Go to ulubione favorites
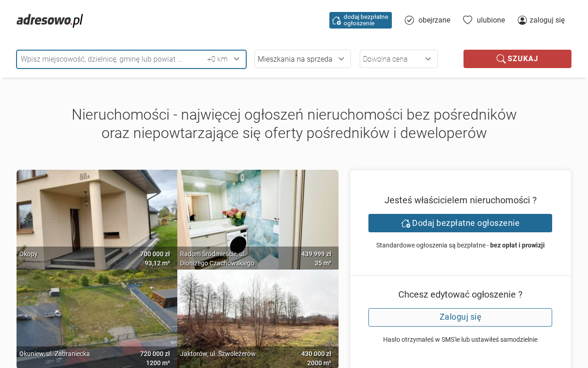The width and height of the screenshot is (588, 368). 491,20
